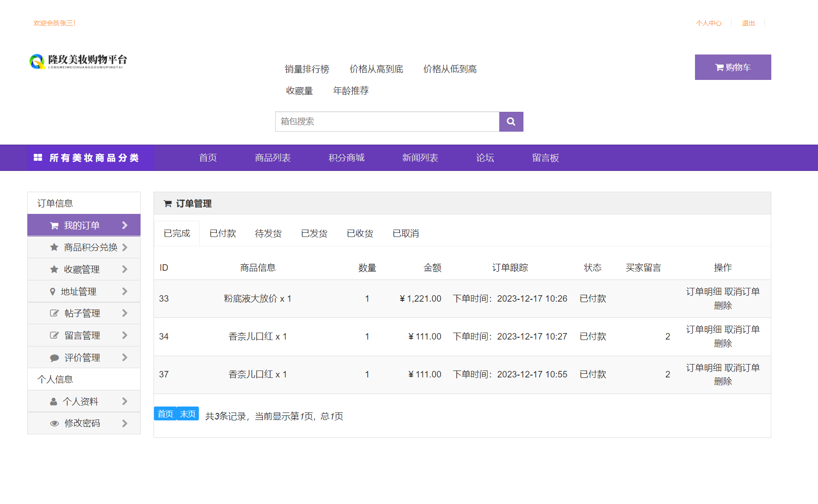Switch to the 已取消 tab
Viewport: 818px width, 504px height.
pos(406,233)
